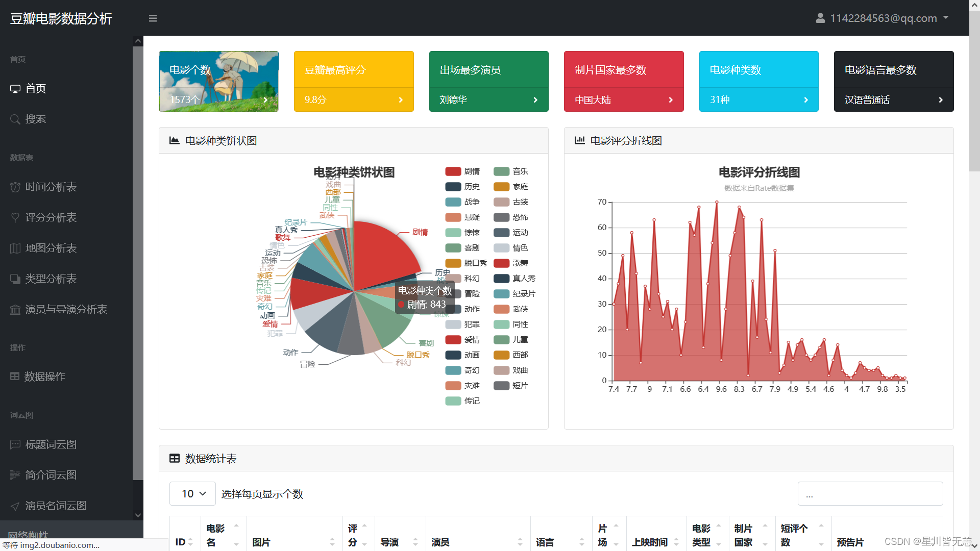Click the 演员与导演分析表 building icon
The image size is (980, 551).
(x=15, y=310)
